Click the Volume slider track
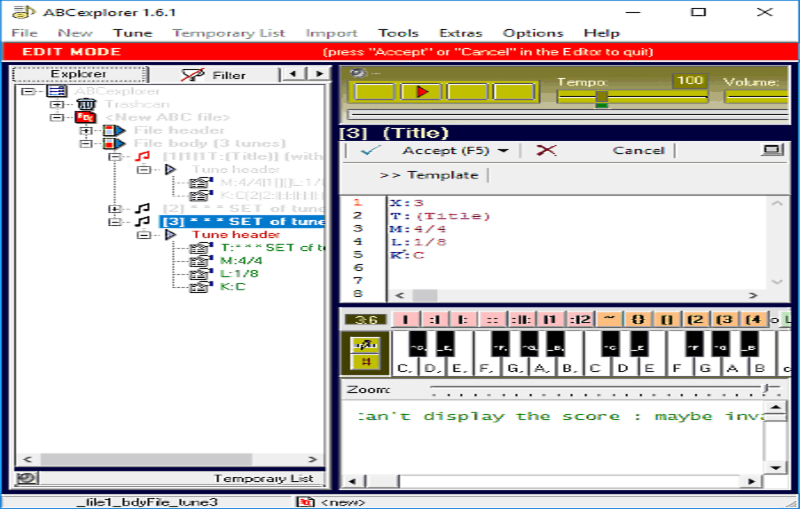The image size is (800, 509). pos(758,96)
